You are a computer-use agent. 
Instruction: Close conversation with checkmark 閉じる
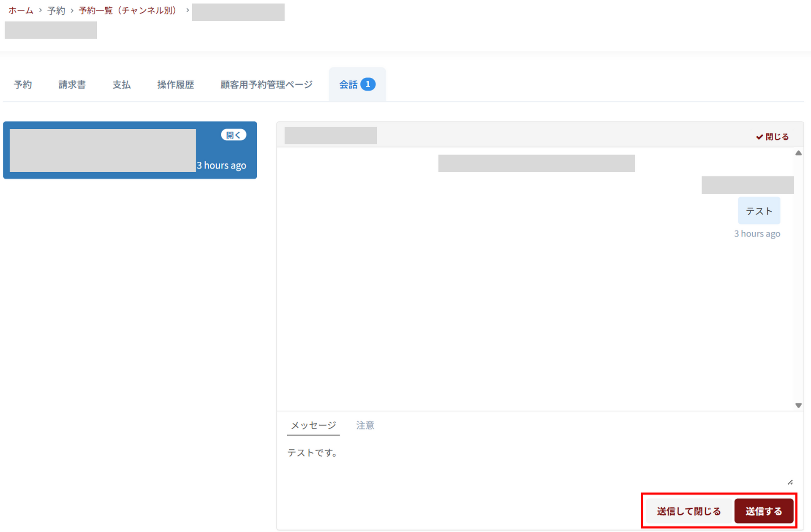[x=772, y=137]
